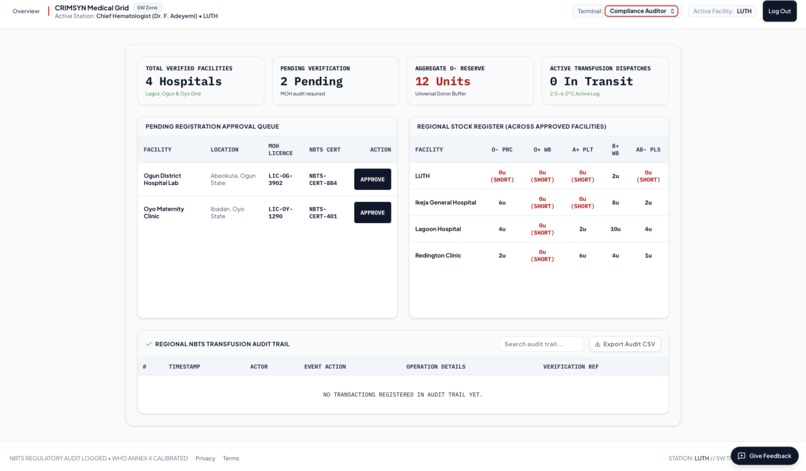The image size is (806, 471).
Task: Click the NBTS CERT column header
Action: coord(324,150)
